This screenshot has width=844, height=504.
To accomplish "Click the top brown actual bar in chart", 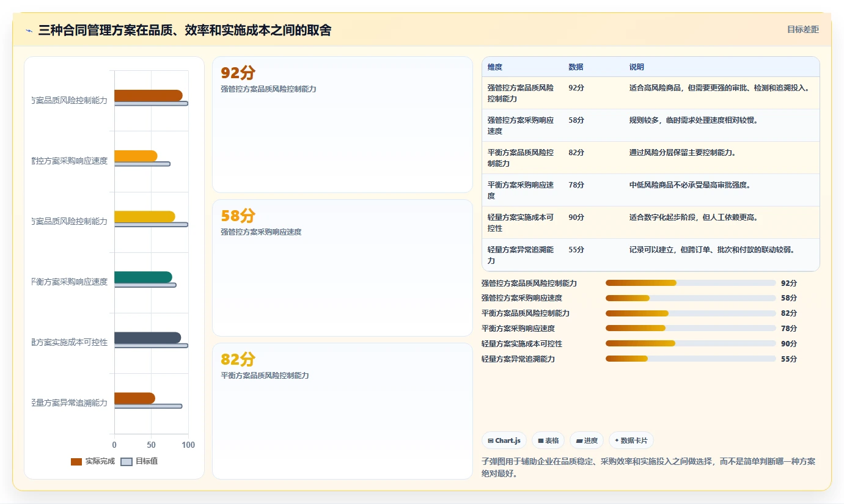I will (149, 95).
